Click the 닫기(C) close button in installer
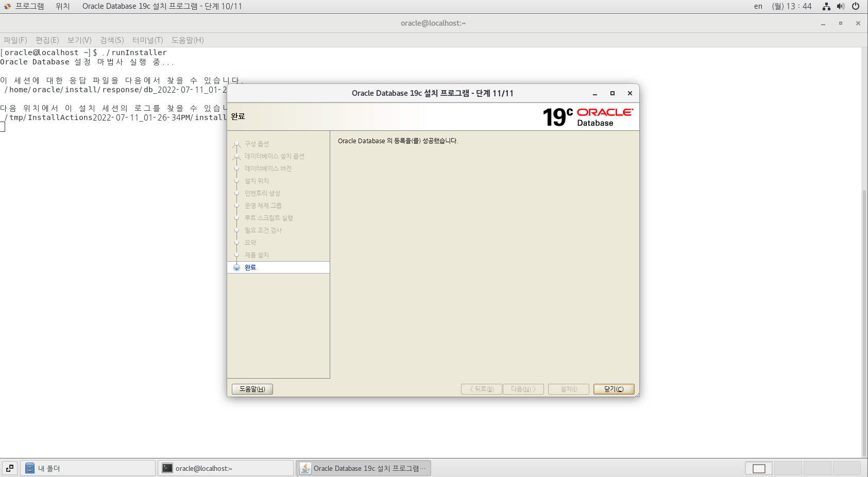 click(614, 389)
